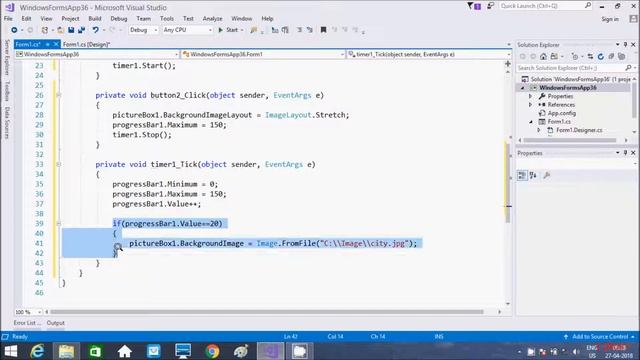Open the Debug menu
This screenshot has width=640, height=360.
119,18
